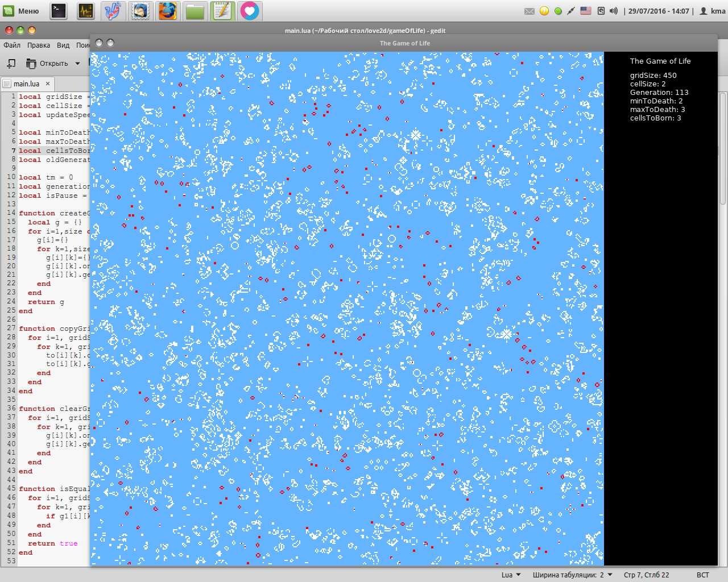728x582 pixels.
Task: Click second gray button on Game of Life title bar
Action: 110,43
